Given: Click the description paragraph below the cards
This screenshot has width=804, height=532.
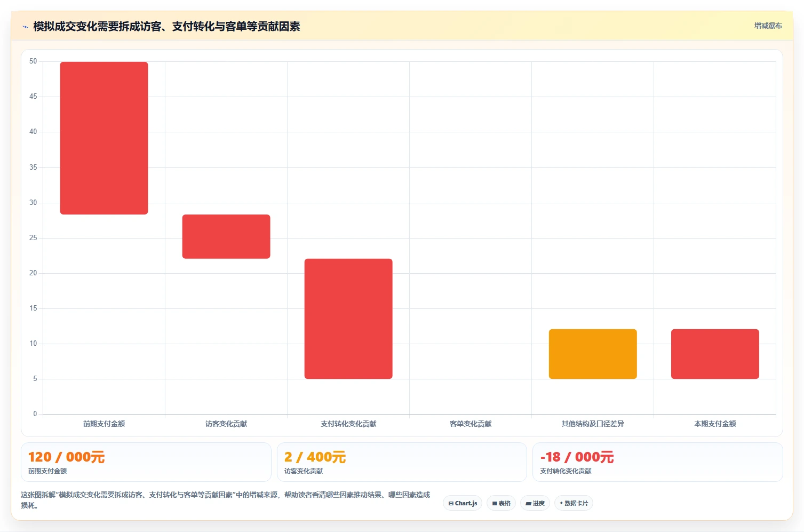Looking at the screenshot, I should [x=226, y=500].
